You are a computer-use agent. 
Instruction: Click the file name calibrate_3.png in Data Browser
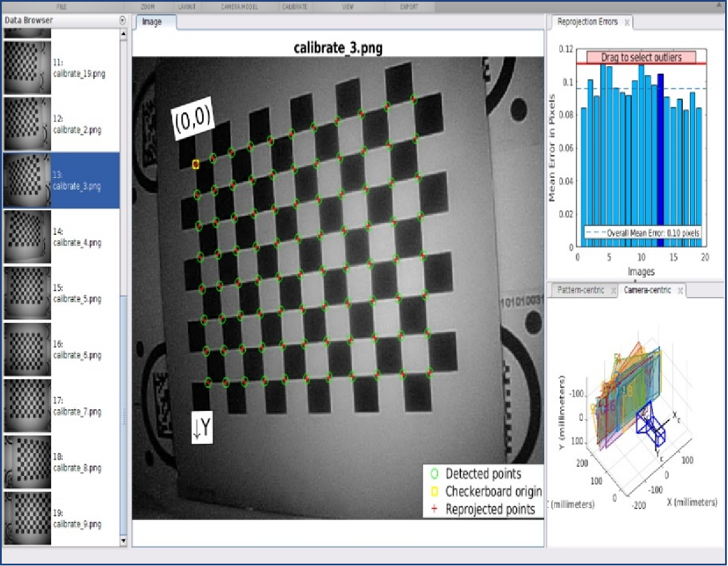[77, 186]
